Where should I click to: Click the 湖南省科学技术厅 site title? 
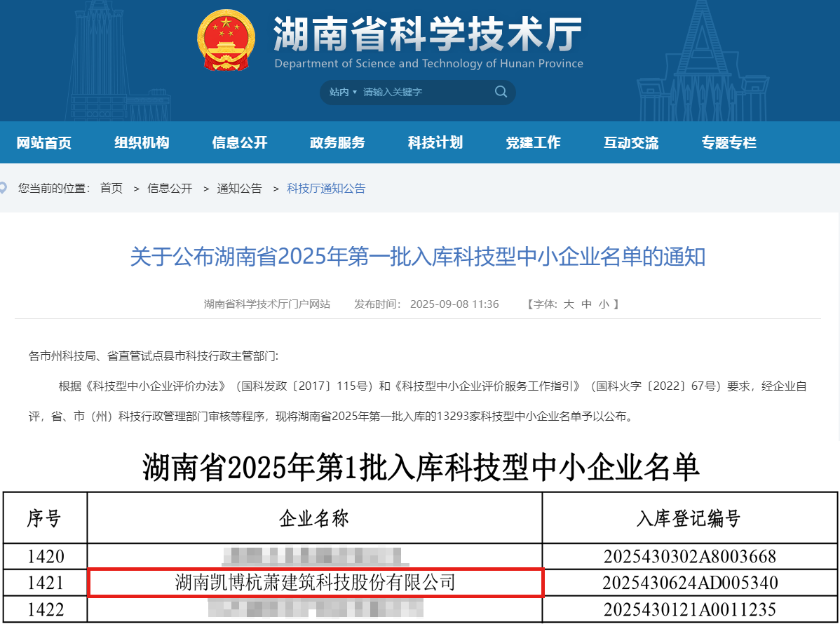click(427, 34)
